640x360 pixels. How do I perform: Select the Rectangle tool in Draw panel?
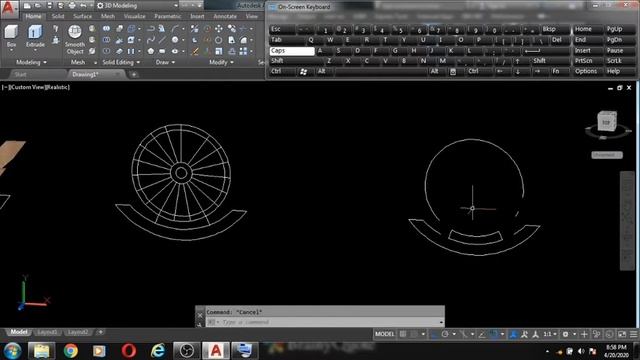click(162, 51)
